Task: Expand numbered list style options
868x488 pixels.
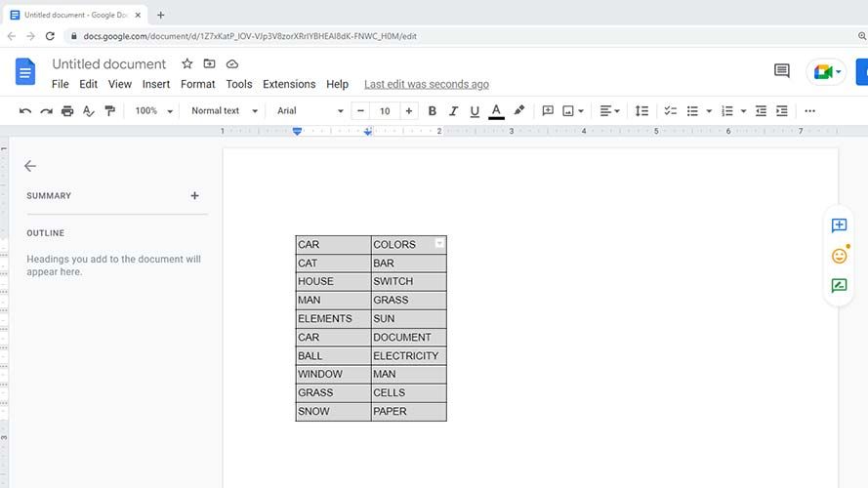Action: point(743,111)
